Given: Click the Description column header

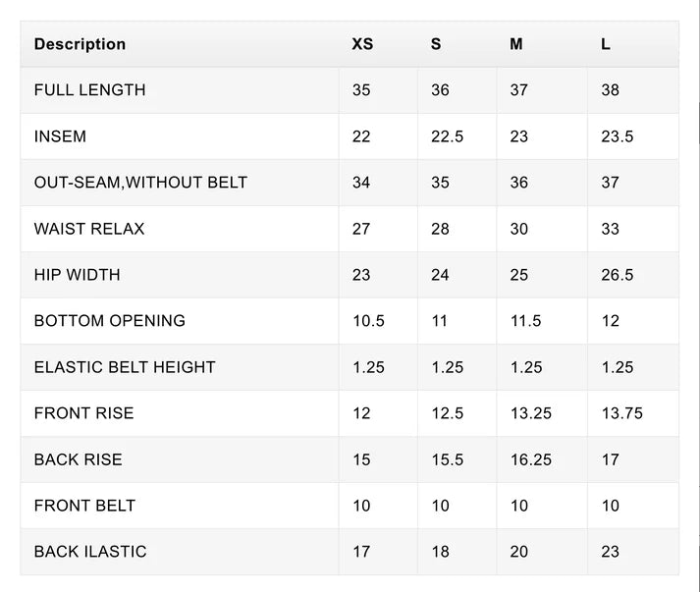Looking at the screenshot, I should pos(80,44).
